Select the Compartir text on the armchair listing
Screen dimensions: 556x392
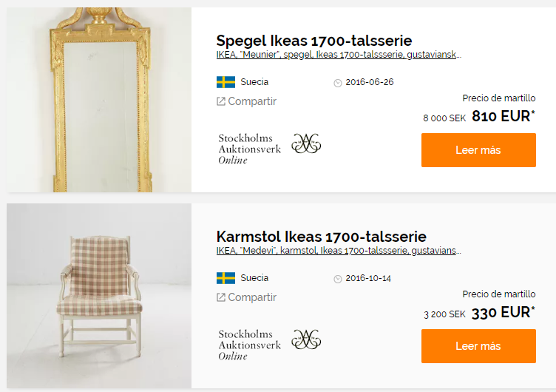point(252,297)
